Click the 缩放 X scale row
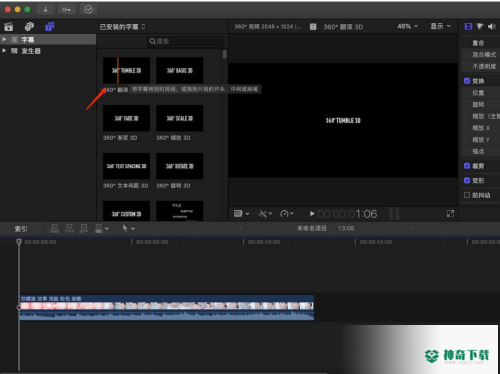 click(481, 128)
